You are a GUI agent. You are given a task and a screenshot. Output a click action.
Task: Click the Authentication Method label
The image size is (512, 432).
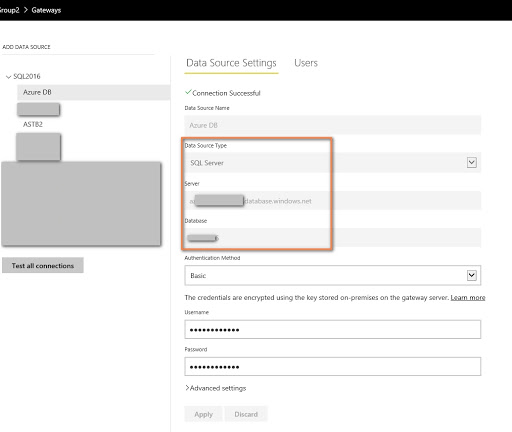pos(212,258)
